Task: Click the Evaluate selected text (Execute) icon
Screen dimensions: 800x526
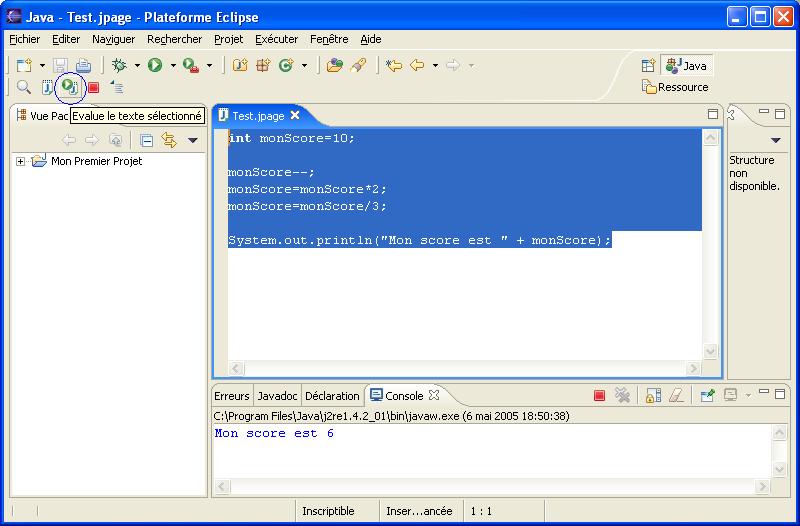Action: 69,88
